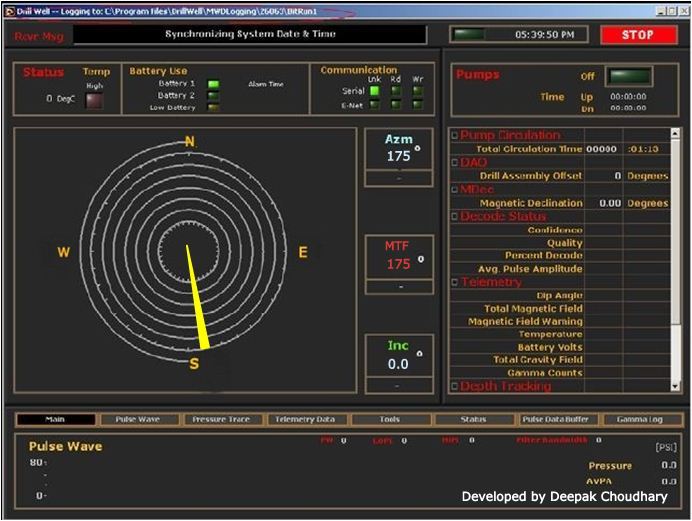Screen dimensions: 692x521
Task: Click the E marker on the compass
Action: 303,252
